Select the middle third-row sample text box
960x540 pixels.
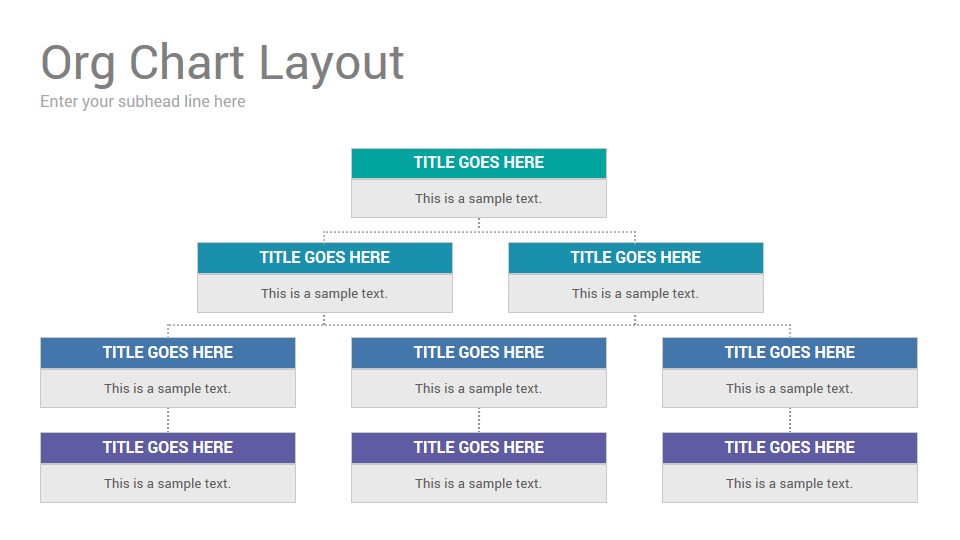(479, 388)
